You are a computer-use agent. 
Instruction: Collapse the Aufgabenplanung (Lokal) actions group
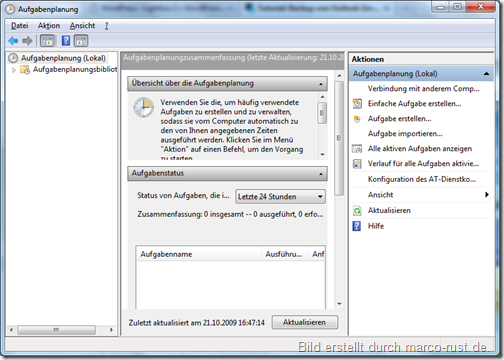pyautogui.click(x=487, y=74)
